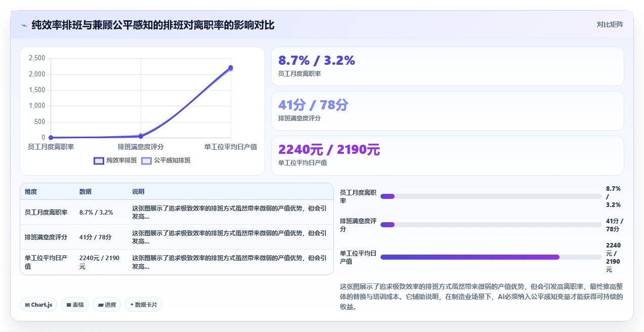Image resolution: width=644 pixels, height=332 pixels.
Task: Click the 排班满意度评分 progress bar
Action: [491, 225]
